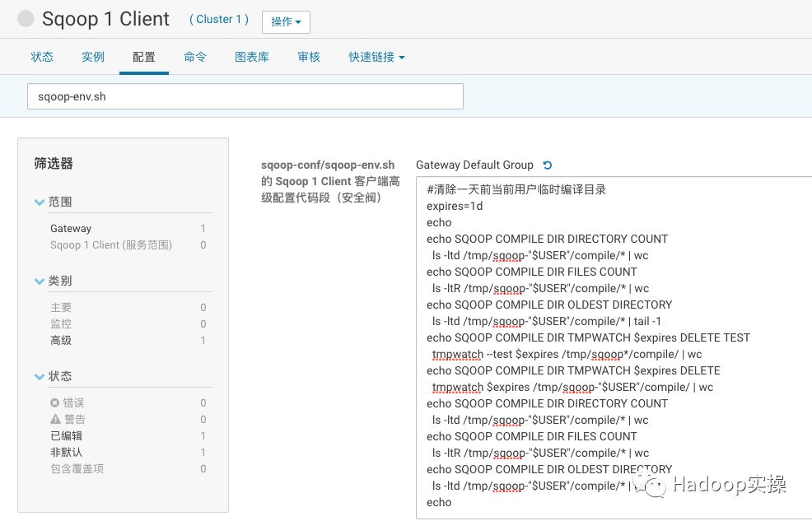
Task: Filter by 包含覆盖项 status
Action: (77, 469)
